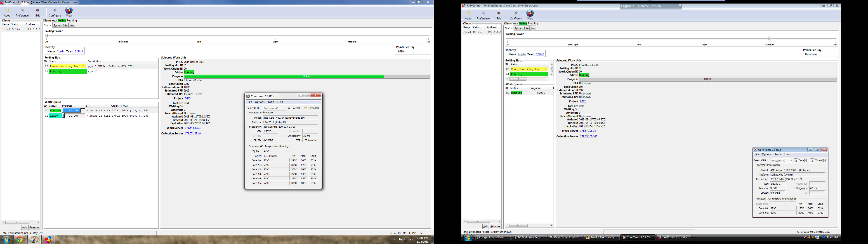Select the Folding@home icon on Windows 7 taskbar
Image resolution: width=868 pixels, height=244 pixels.
[48, 240]
